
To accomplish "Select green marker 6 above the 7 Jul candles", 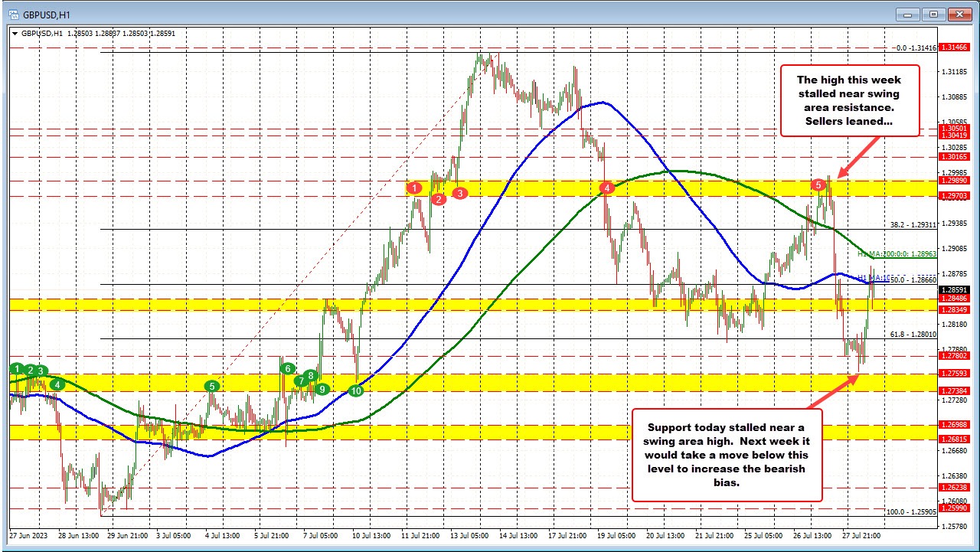I will [288, 368].
